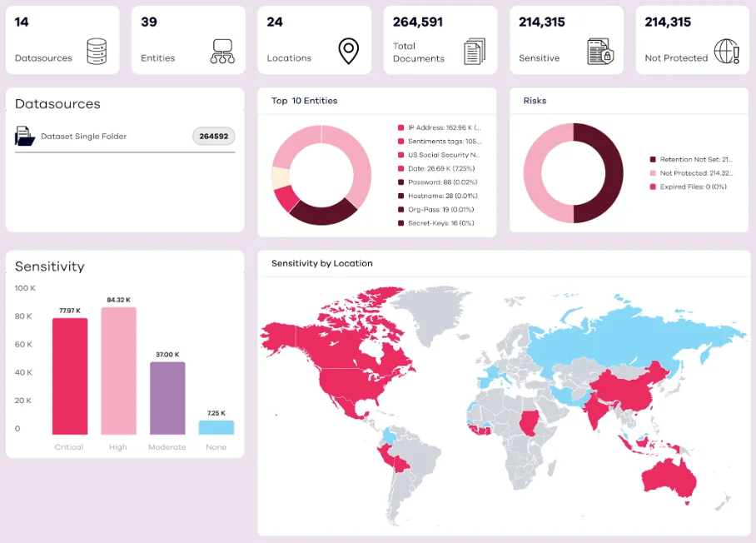This screenshot has height=543, width=756.
Task: Click the Locations map pin icon
Action: [349, 51]
